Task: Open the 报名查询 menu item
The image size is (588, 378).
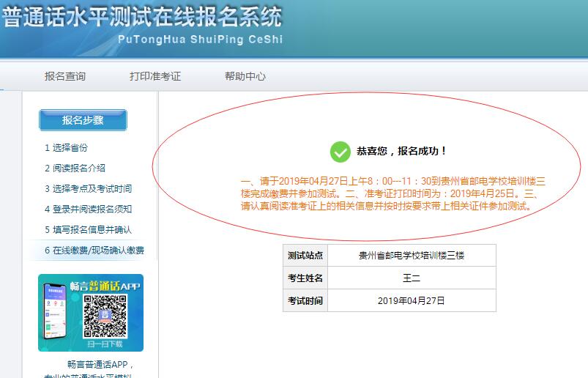Action: [x=65, y=76]
